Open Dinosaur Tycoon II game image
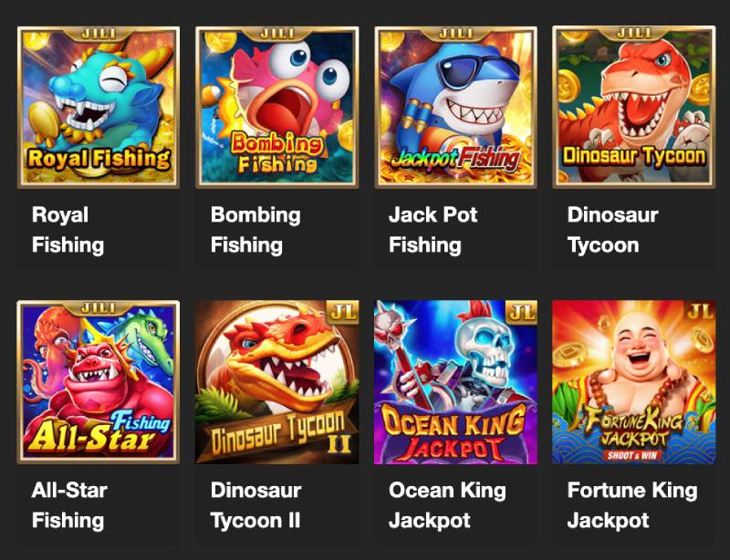The image size is (730, 560). click(x=277, y=382)
